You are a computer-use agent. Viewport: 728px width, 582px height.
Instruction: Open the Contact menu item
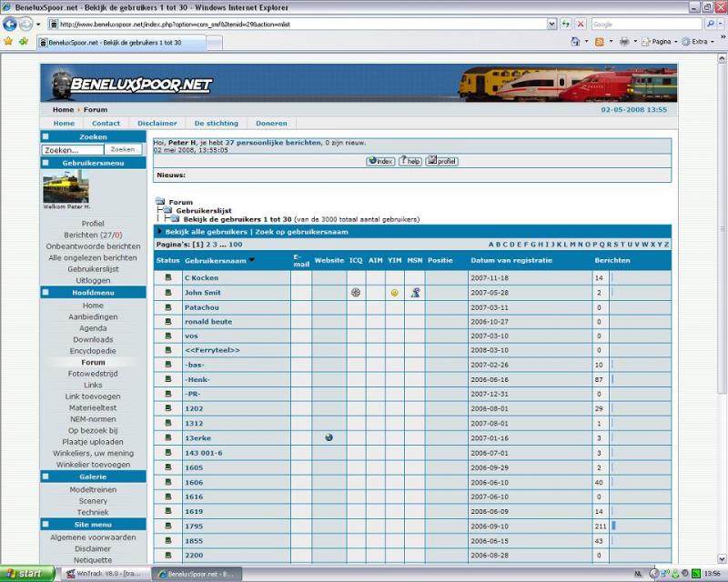click(x=106, y=124)
